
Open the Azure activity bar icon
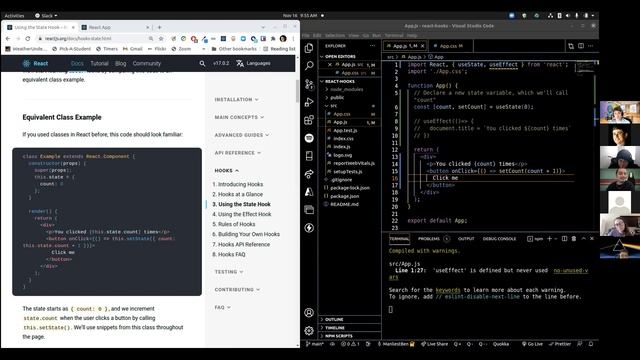(x=309, y=192)
